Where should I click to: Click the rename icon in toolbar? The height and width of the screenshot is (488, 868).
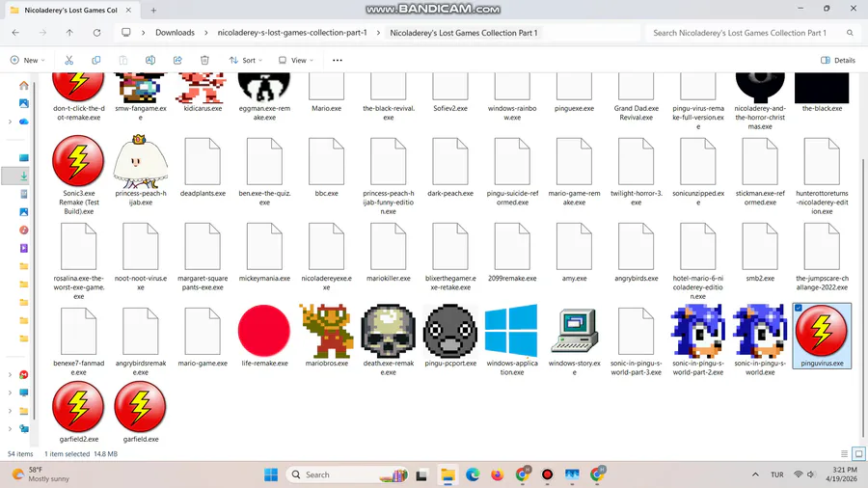[x=150, y=60]
